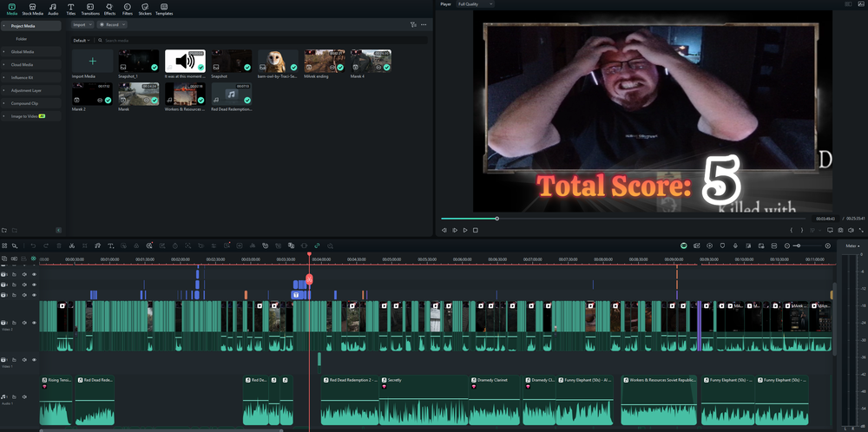Select the Secretly audio clip on timeline
This screenshot has height=432, width=868.
(x=424, y=400)
